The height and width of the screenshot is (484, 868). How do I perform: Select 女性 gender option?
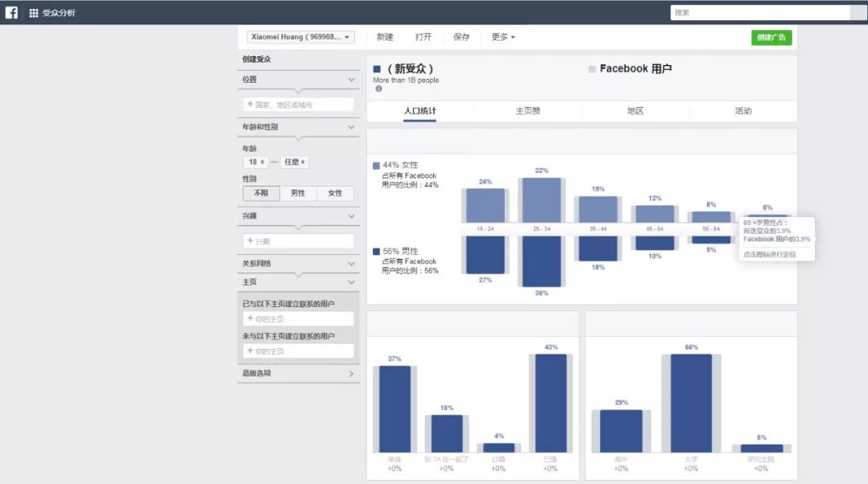click(x=335, y=193)
